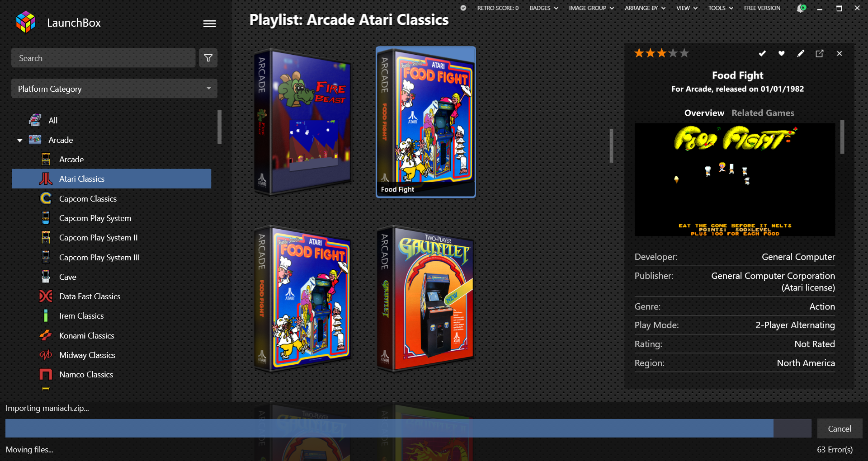Click the status circle check icon
Viewport: 868px width, 461px height.
[463, 8]
